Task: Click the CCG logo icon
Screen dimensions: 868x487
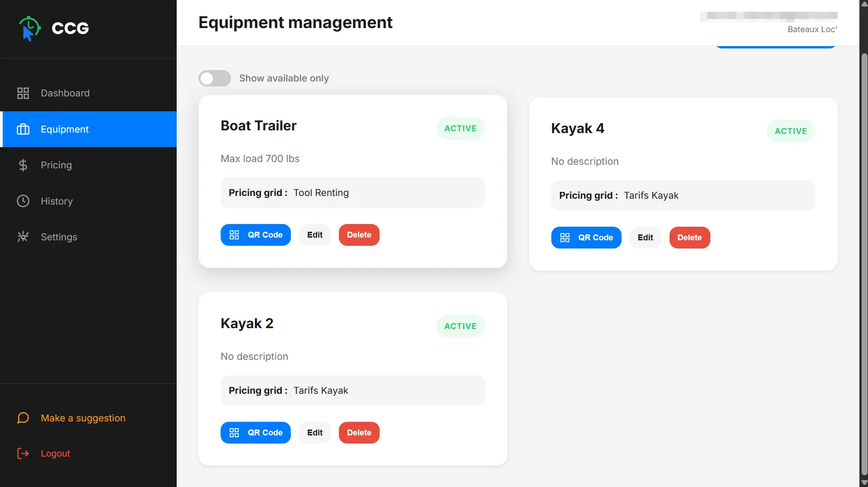Action: pyautogui.click(x=29, y=28)
